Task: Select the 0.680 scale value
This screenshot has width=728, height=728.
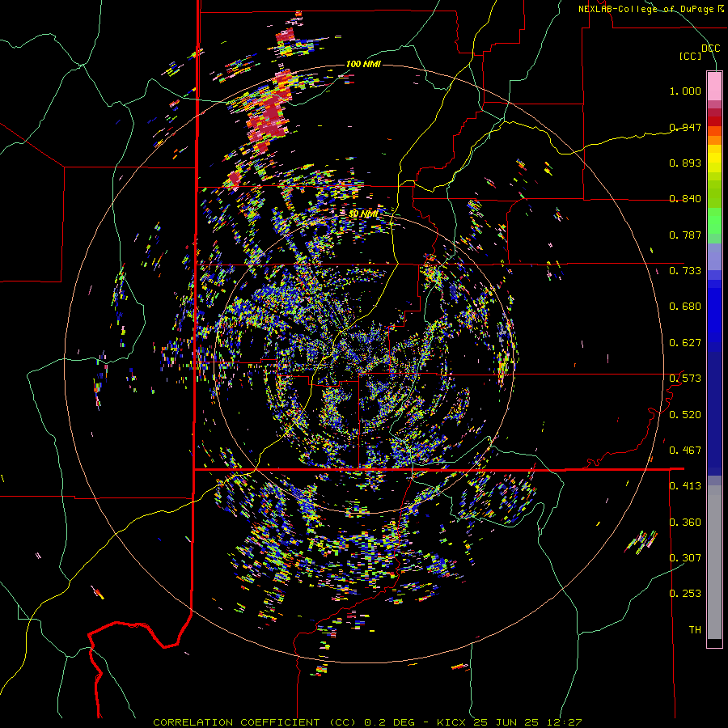Action: coord(685,307)
